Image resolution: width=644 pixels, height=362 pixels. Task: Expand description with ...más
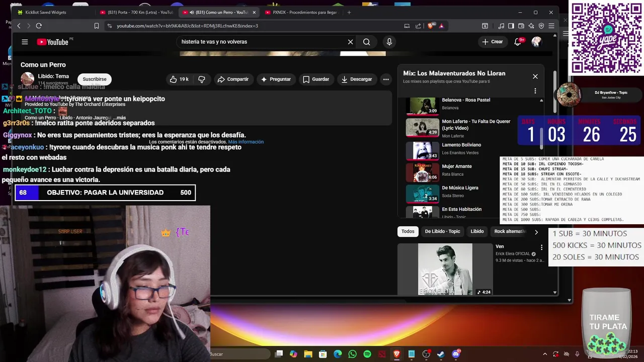(119, 118)
